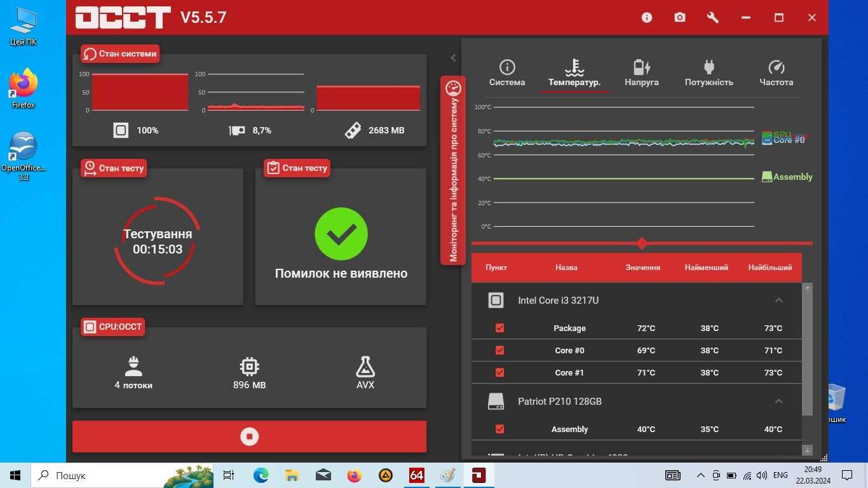Open Microsoft Edge on the taskbar

(261, 475)
